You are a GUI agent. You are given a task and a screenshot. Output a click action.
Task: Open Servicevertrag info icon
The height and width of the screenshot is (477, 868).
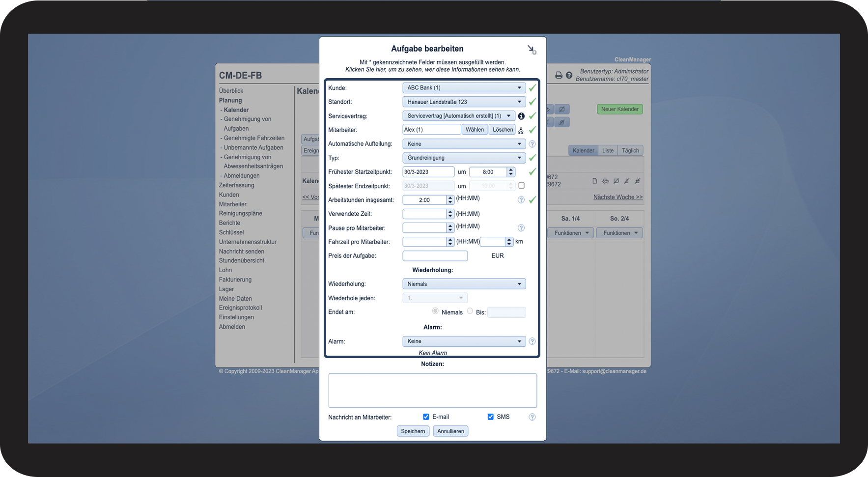coord(521,116)
